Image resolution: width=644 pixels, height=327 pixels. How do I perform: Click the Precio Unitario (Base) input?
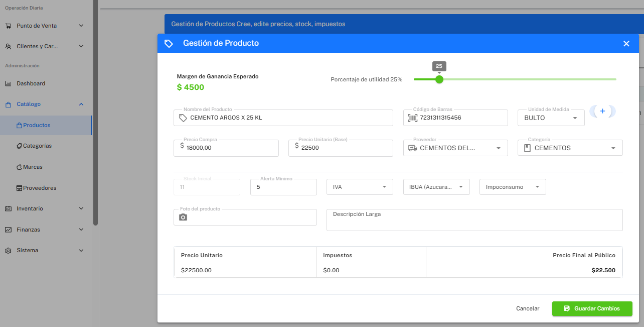(x=341, y=148)
